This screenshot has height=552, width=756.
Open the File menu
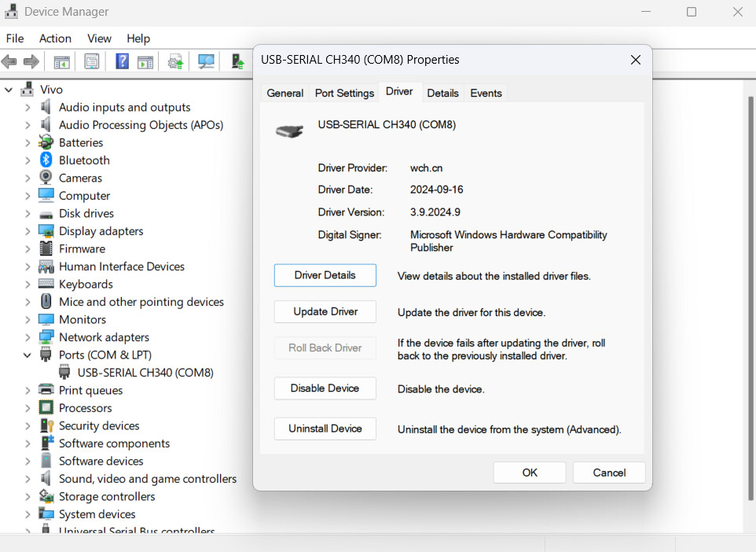click(x=14, y=38)
